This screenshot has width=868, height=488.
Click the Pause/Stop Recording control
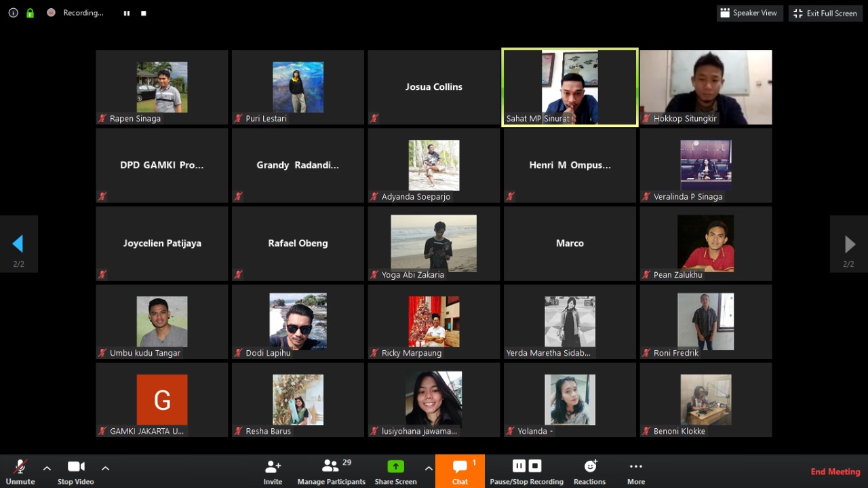[x=527, y=472]
